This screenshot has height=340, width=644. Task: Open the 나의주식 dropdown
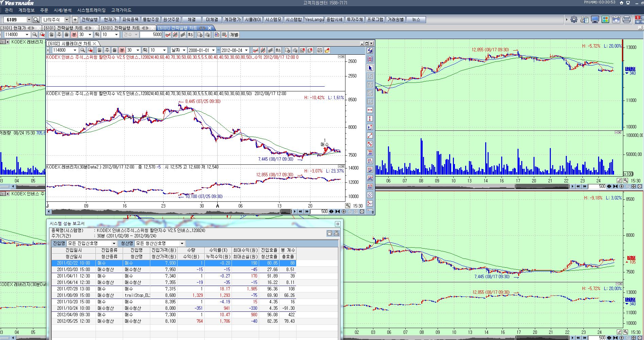67,20
